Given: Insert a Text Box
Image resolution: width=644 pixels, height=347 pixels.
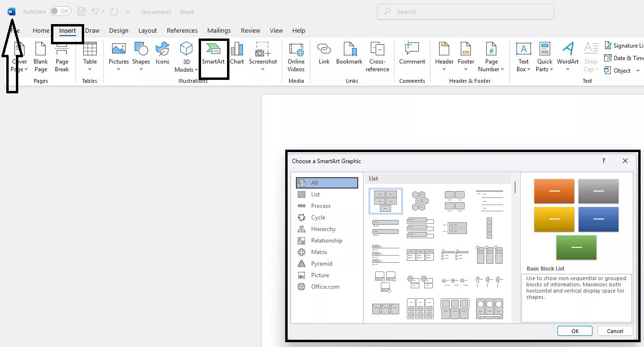Looking at the screenshot, I should [524, 57].
